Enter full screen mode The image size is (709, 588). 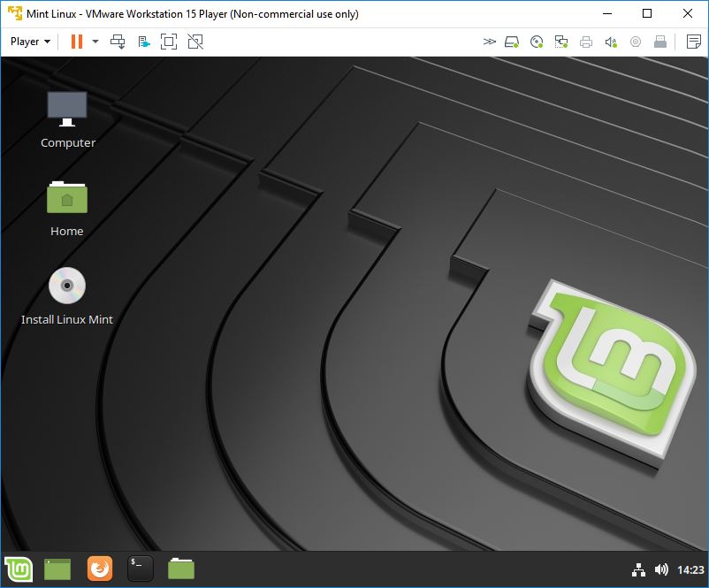click(x=169, y=42)
